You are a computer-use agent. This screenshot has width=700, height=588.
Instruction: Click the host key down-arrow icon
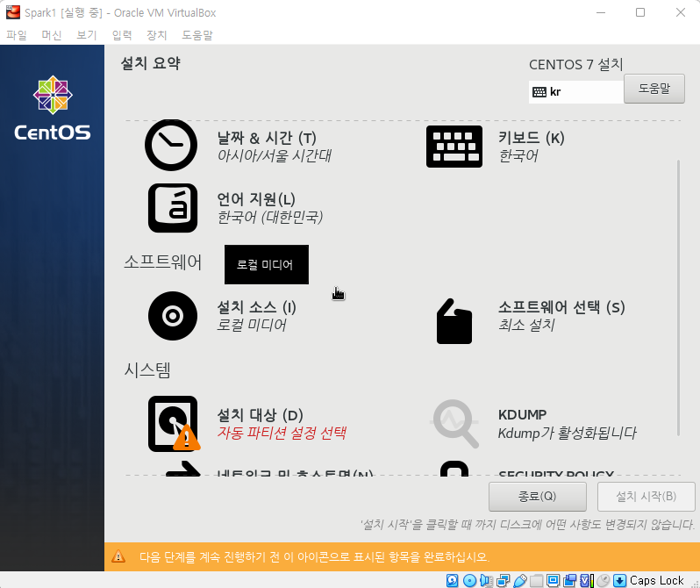[x=619, y=580]
